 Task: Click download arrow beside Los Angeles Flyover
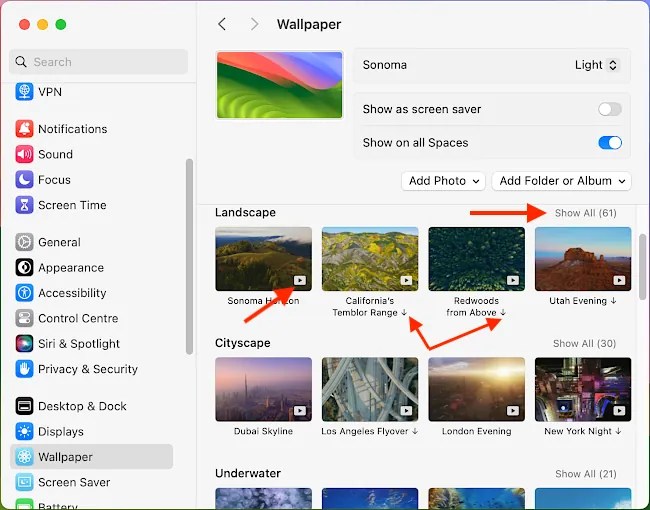415,431
